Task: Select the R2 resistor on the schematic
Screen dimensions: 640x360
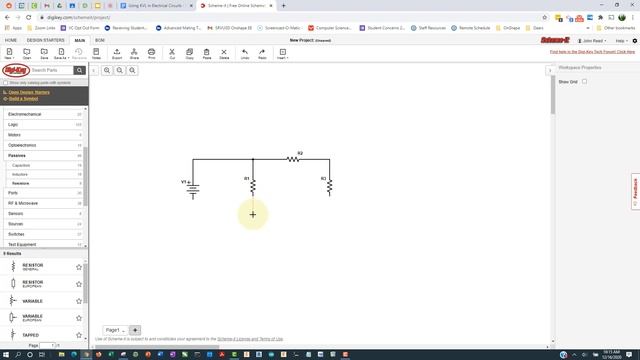Action: click(x=293, y=159)
